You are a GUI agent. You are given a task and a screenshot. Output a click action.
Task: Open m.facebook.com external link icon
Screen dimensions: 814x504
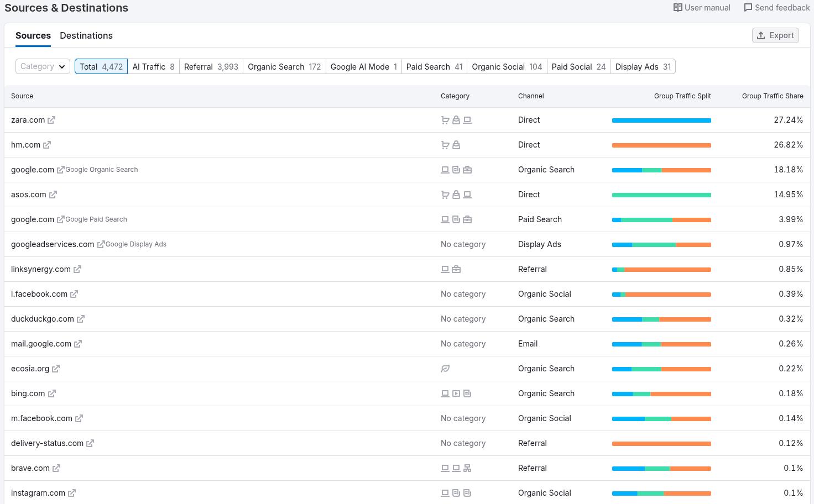tap(79, 418)
